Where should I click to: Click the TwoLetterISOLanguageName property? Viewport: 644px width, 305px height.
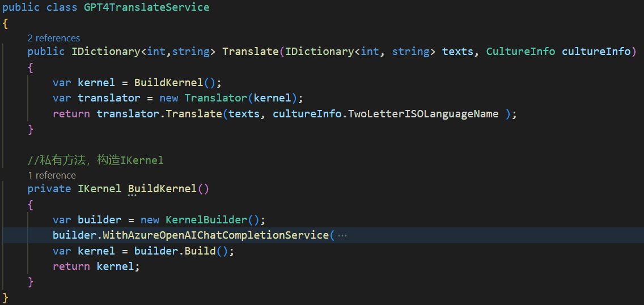coord(423,114)
